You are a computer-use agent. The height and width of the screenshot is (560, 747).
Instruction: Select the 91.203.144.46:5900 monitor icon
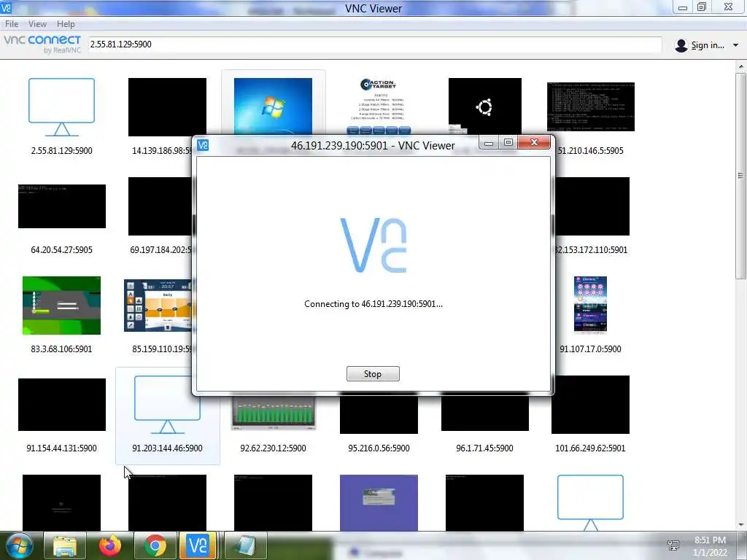point(167,405)
